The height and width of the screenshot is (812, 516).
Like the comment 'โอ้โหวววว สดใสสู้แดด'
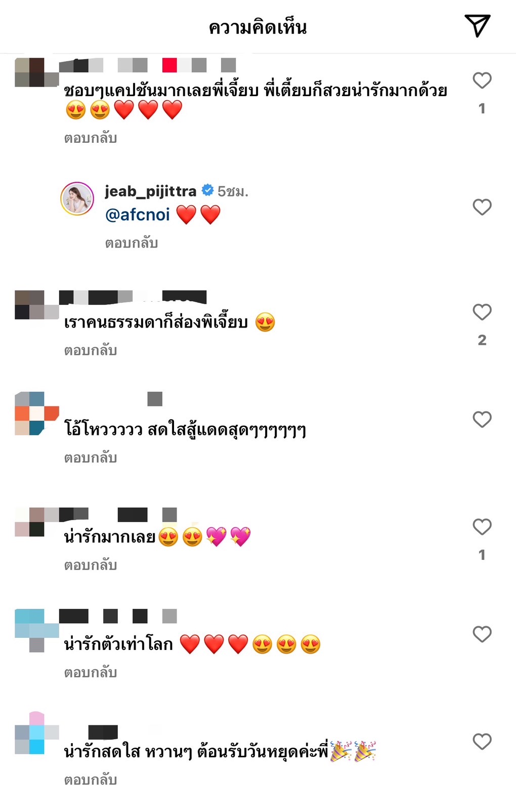pos(482,419)
